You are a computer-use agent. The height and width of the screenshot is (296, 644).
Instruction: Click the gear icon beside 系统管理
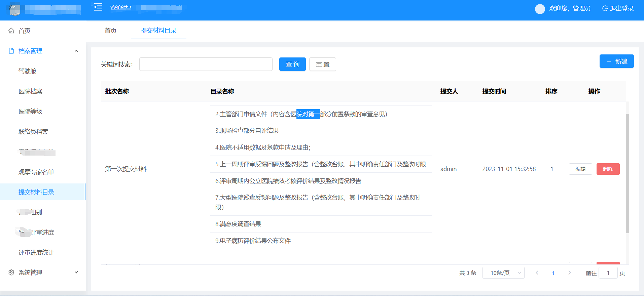(11, 272)
